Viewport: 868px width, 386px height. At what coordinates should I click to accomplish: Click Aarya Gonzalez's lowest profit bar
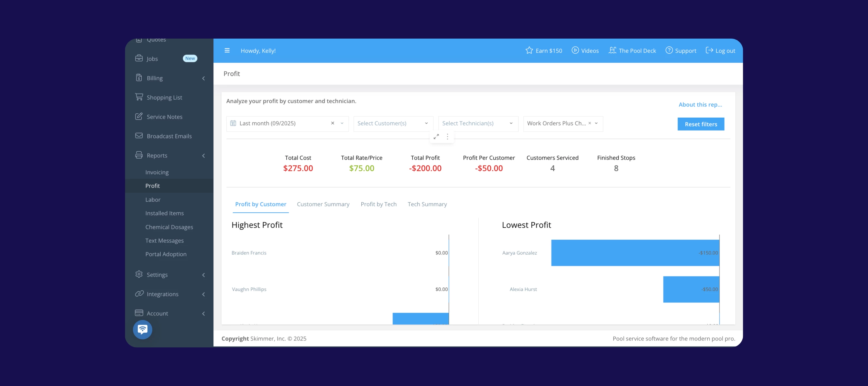coord(635,253)
